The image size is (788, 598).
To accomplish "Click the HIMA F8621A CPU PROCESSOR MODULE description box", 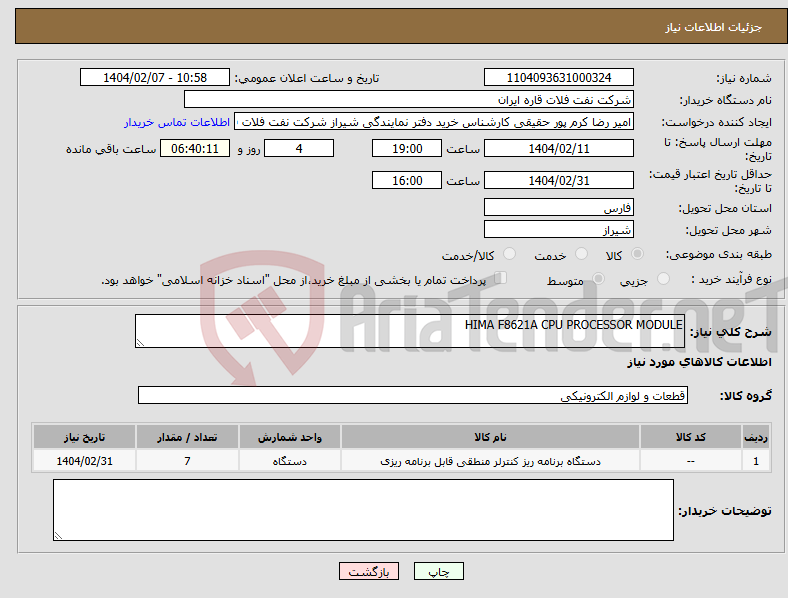I will point(410,331).
